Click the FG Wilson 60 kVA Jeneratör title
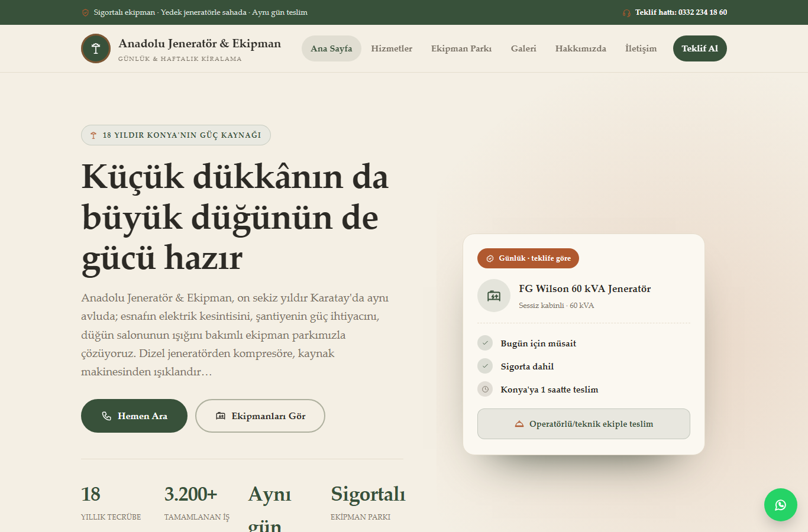Screen dimensions: 808x532 point(585,288)
